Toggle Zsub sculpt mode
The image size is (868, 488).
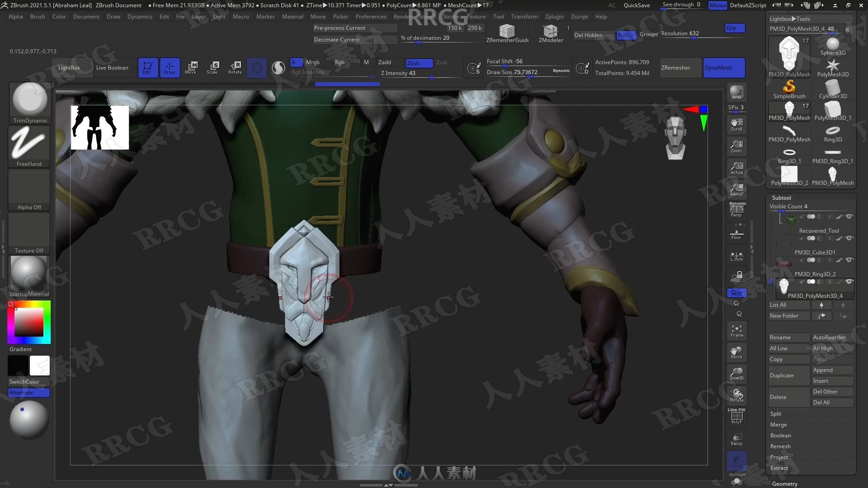419,63
